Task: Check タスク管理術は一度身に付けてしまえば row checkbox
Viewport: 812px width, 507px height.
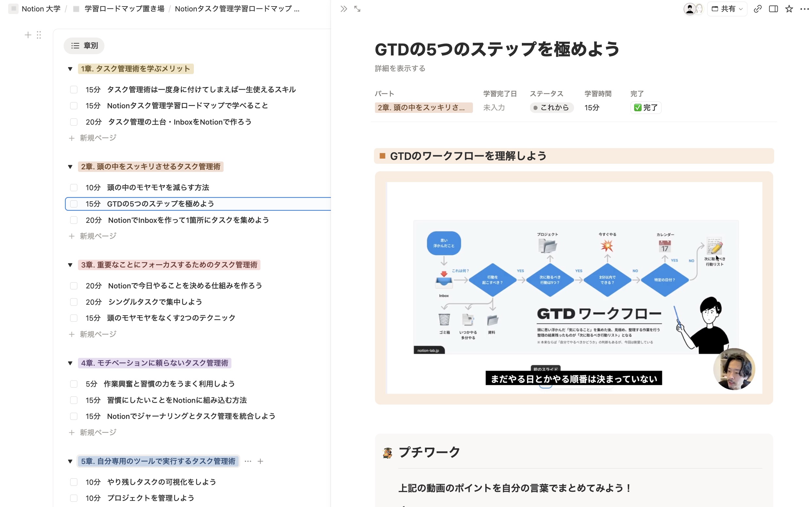Action: (73, 89)
